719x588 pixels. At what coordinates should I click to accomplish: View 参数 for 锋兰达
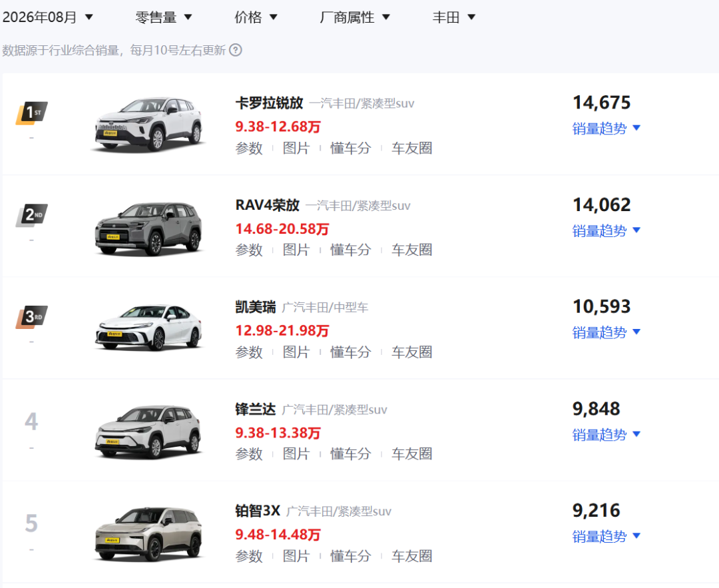249,454
